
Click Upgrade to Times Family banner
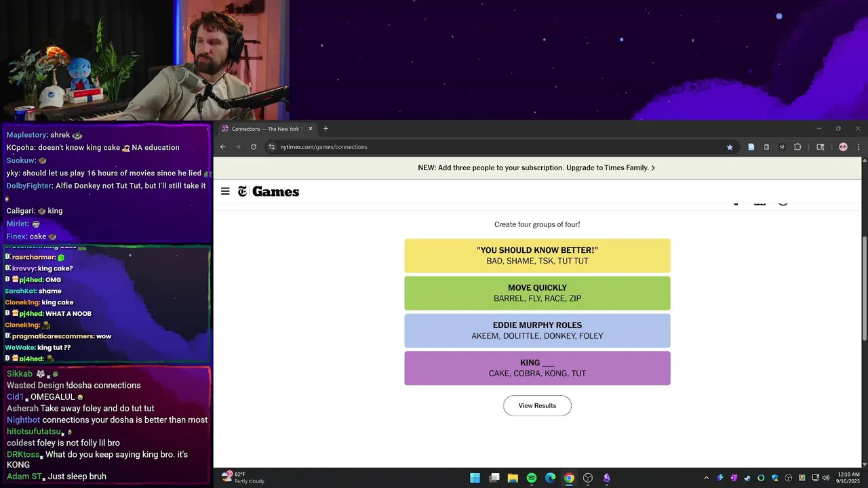[x=536, y=167]
